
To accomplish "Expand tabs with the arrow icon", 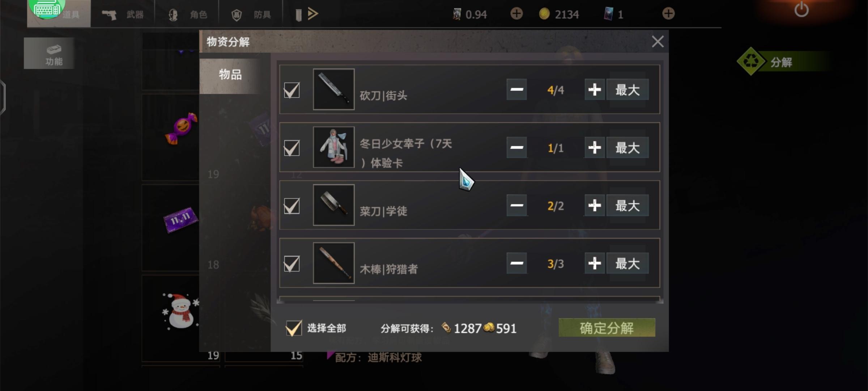I will coord(313,14).
